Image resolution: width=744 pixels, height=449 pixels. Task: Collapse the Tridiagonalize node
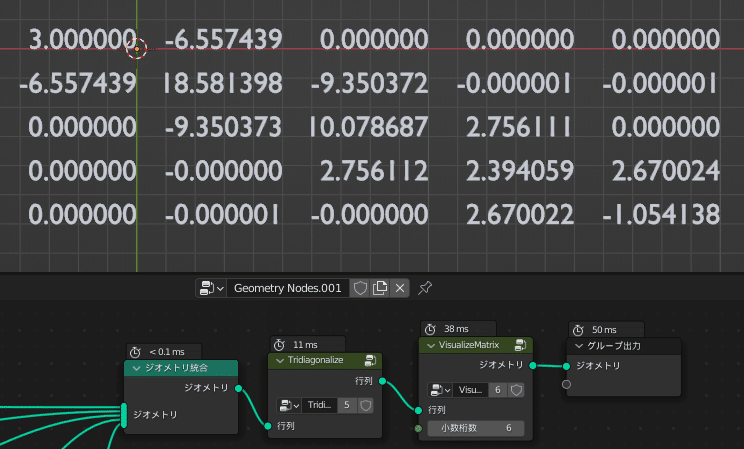click(x=280, y=360)
